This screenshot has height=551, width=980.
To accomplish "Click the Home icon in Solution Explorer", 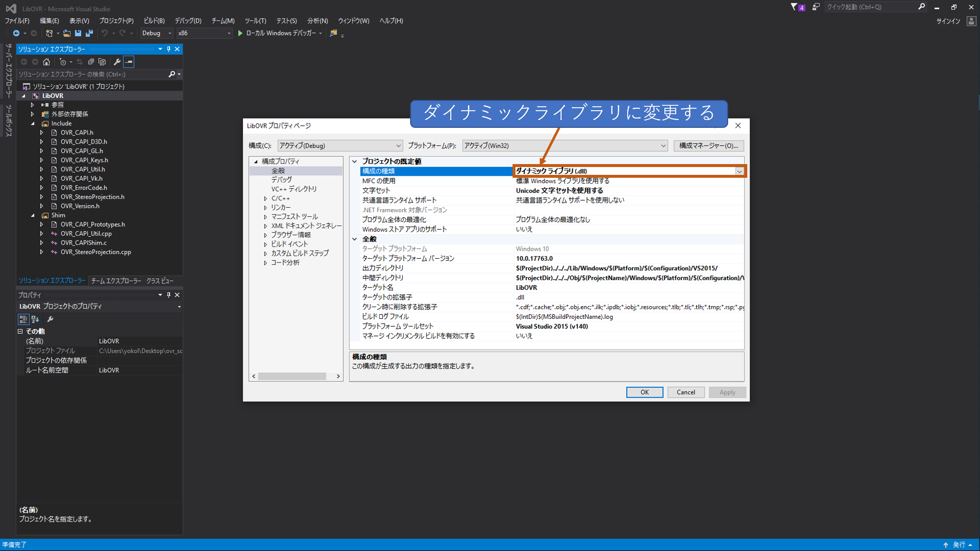I will click(x=47, y=62).
